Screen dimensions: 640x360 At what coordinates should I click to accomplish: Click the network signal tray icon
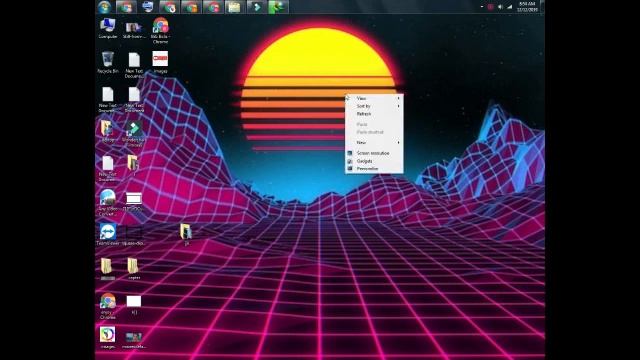(510, 7)
